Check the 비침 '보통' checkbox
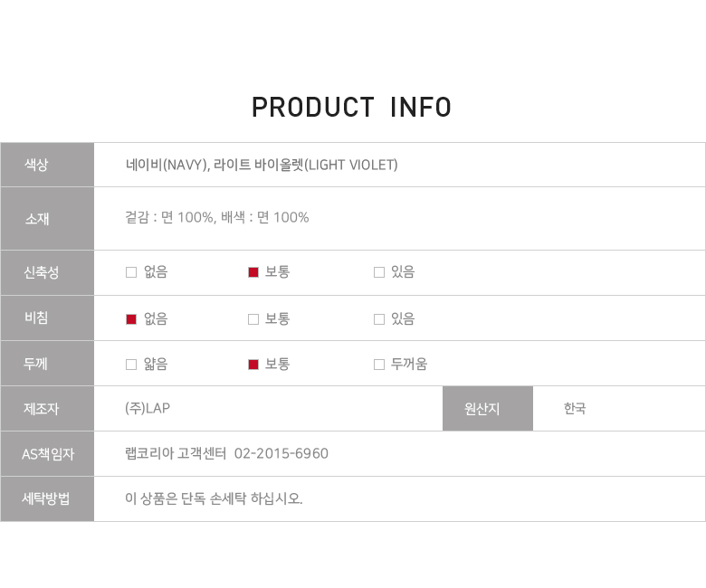This screenshot has width=706, height=588. coord(253,318)
